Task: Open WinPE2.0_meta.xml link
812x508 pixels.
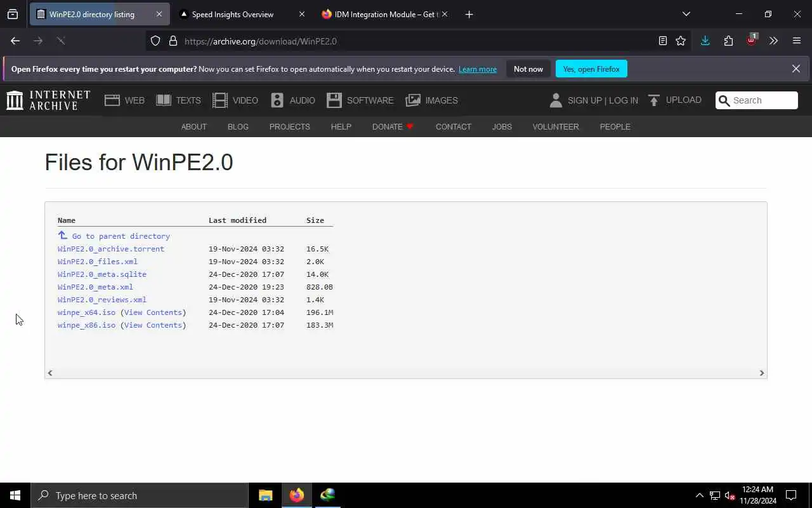Action: 95,287
